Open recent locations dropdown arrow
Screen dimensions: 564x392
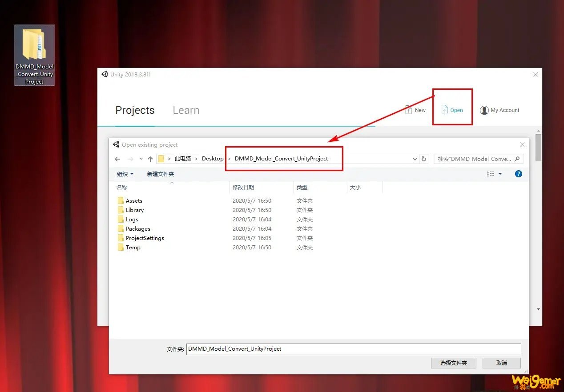(141, 159)
